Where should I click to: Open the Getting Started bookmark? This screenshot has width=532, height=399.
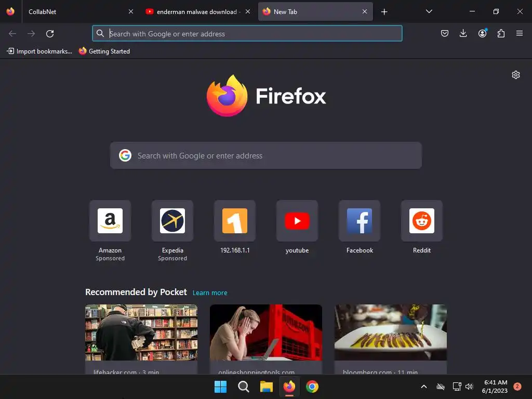(104, 51)
